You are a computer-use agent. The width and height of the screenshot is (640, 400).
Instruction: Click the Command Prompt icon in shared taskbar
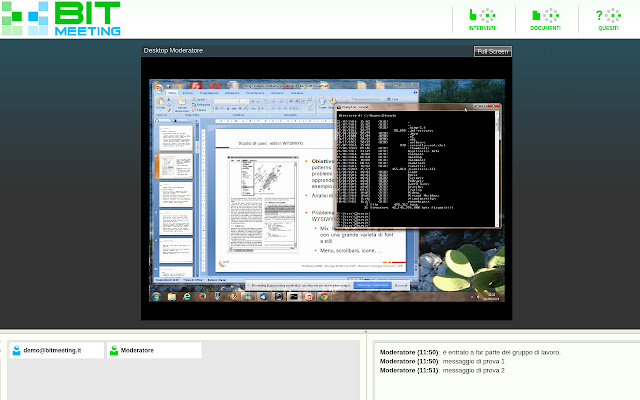(293, 297)
